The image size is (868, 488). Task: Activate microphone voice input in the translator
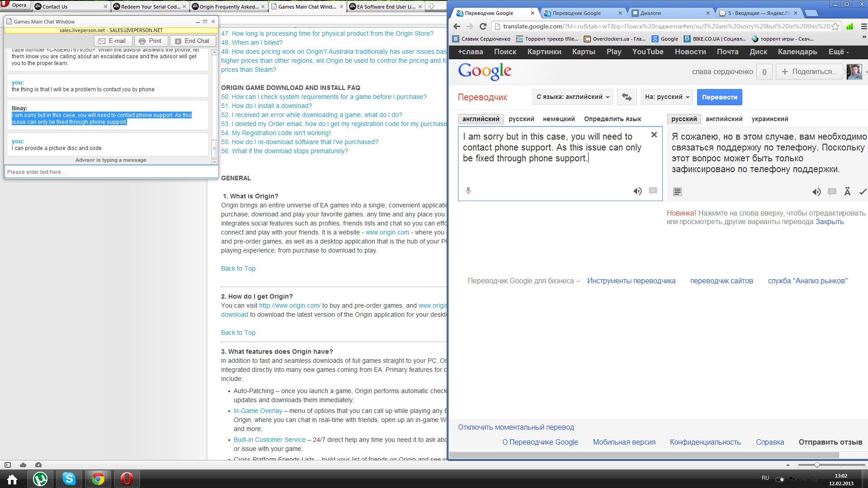point(468,191)
